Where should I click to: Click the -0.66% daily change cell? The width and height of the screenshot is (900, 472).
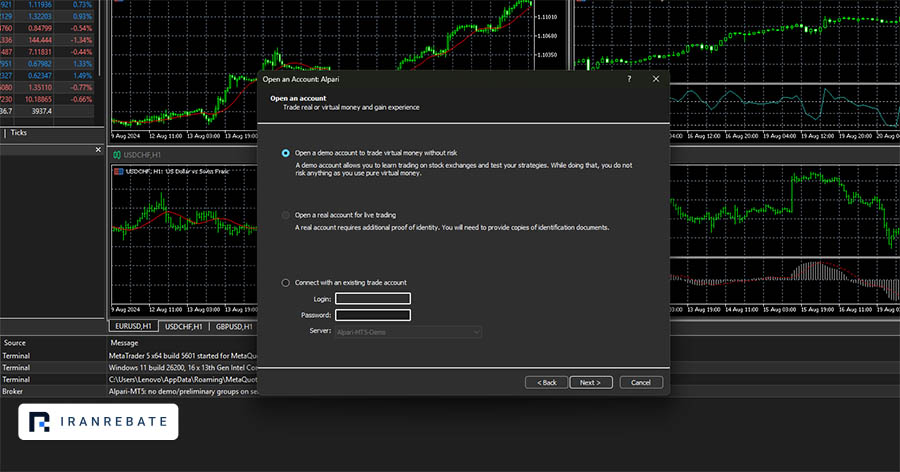[x=82, y=99]
